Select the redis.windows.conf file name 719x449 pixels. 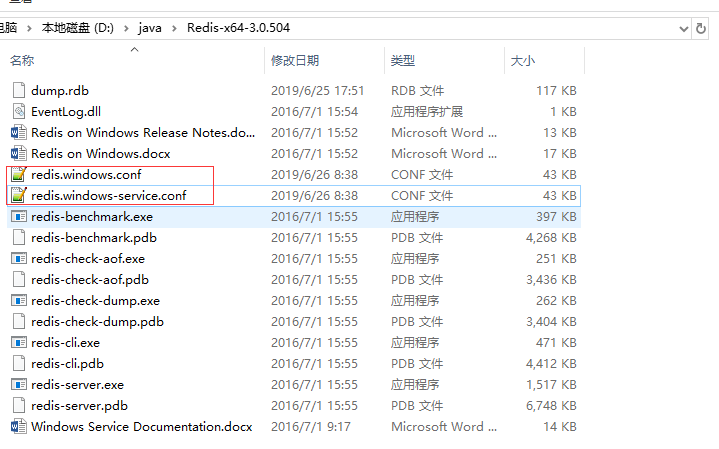tap(86, 174)
